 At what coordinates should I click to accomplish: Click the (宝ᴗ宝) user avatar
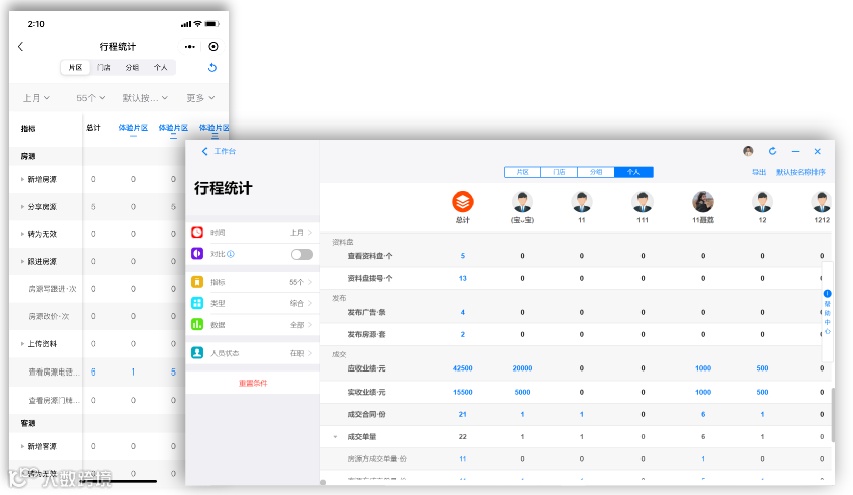(522, 202)
